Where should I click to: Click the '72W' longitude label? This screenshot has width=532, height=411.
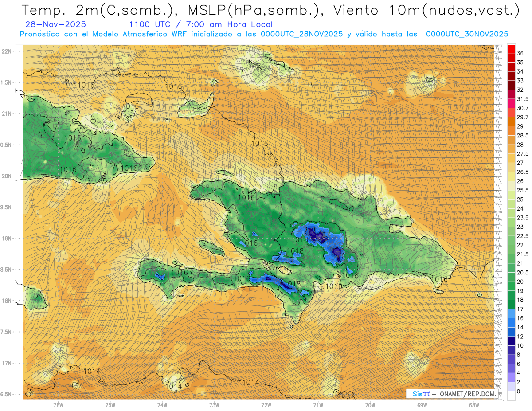[266, 405]
